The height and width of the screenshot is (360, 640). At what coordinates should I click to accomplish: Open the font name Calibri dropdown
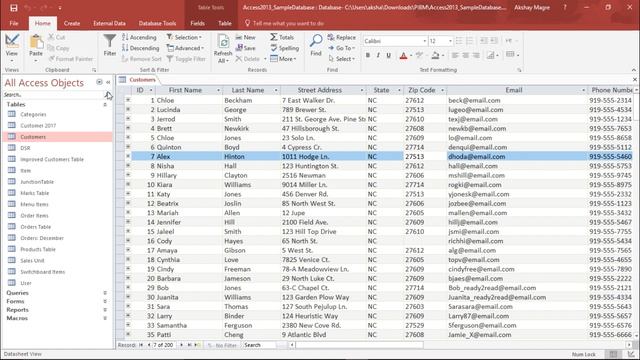tap(424, 41)
